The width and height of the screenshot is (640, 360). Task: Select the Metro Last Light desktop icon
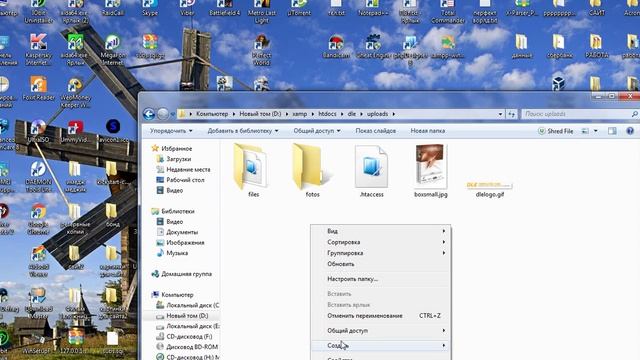click(262, 11)
